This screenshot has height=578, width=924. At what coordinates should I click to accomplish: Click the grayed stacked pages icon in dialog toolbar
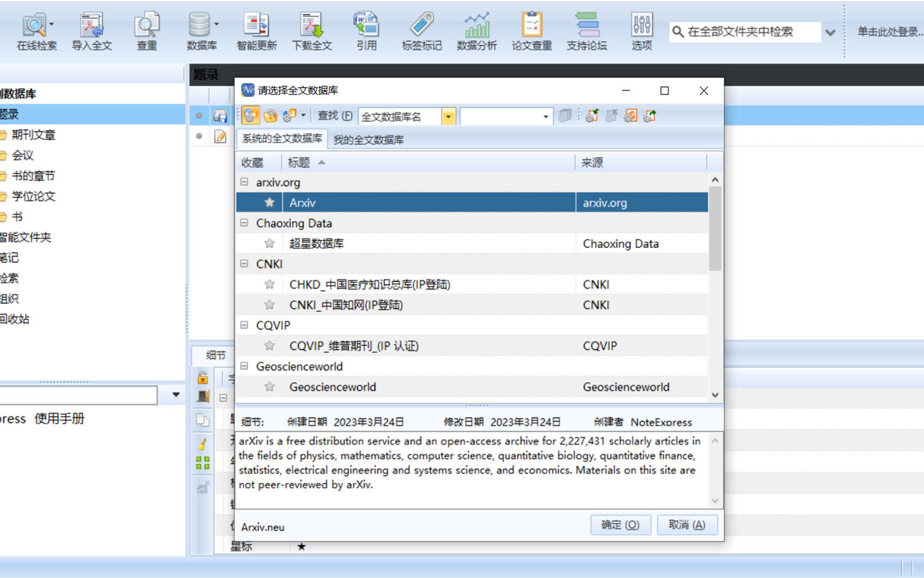click(565, 116)
